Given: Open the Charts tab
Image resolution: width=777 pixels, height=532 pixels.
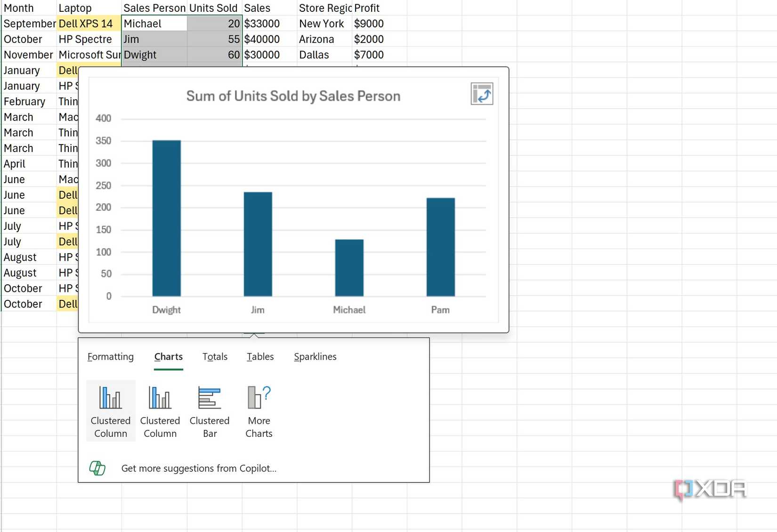Looking at the screenshot, I should pos(168,357).
